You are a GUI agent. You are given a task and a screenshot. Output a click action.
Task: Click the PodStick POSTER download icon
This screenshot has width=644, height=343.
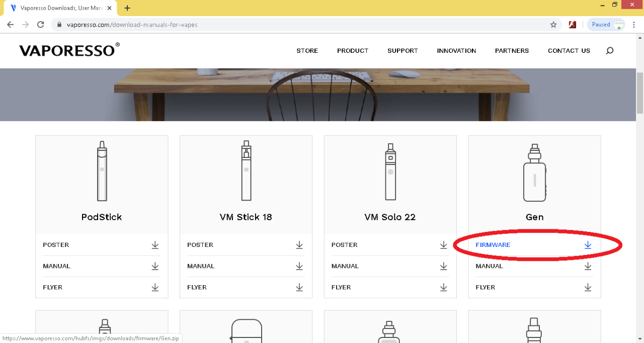click(x=155, y=245)
